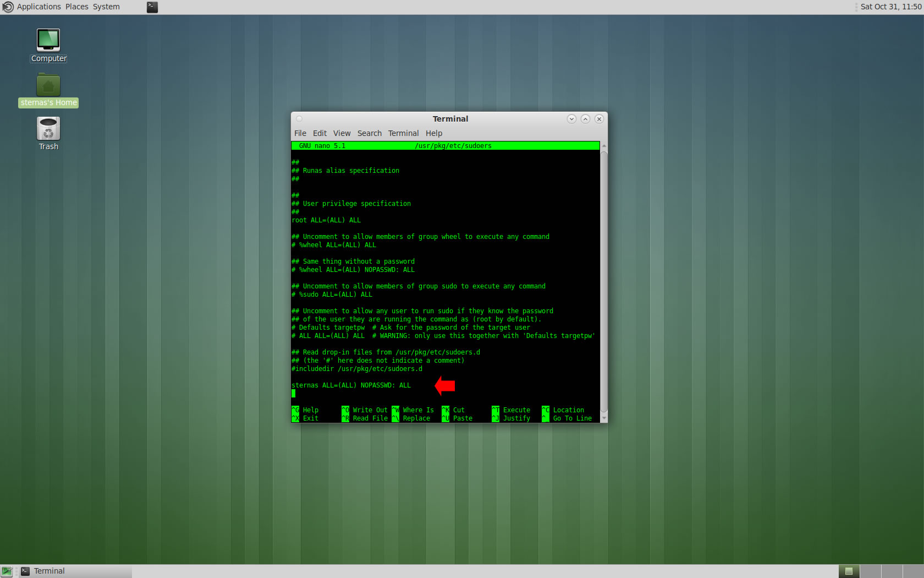
Task: Select the Terminal taskbar entry
Action: coord(75,571)
